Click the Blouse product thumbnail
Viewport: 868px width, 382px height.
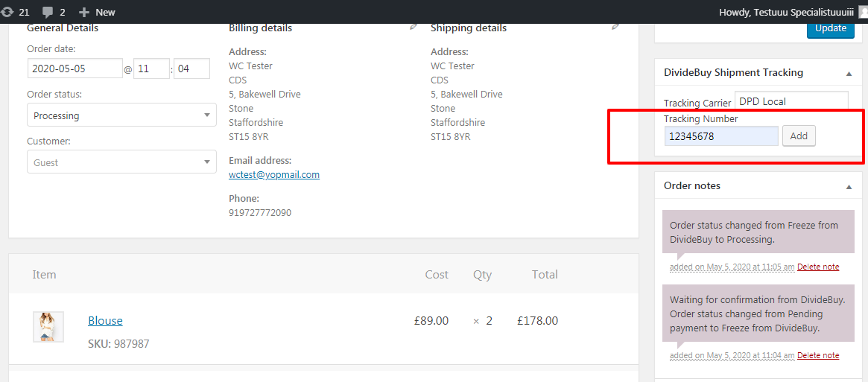48,327
